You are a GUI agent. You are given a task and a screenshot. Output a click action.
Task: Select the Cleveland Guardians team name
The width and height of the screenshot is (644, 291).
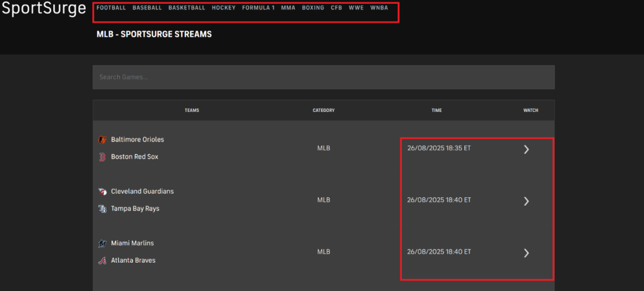[142, 191]
